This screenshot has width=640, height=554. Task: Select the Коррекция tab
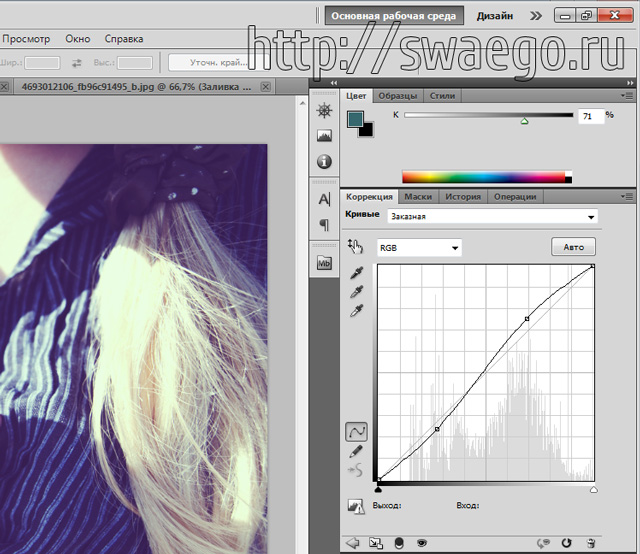(x=369, y=197)
